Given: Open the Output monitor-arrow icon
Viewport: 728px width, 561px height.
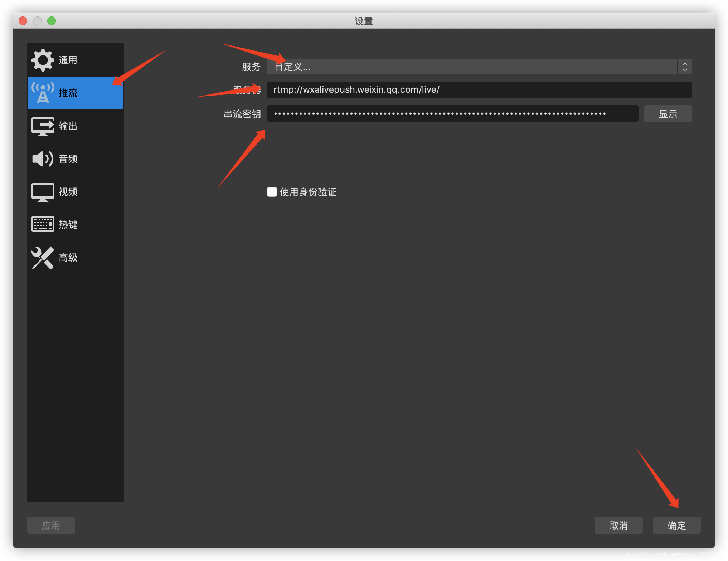Looking at the screenshot, I should [x=43, y=126].
